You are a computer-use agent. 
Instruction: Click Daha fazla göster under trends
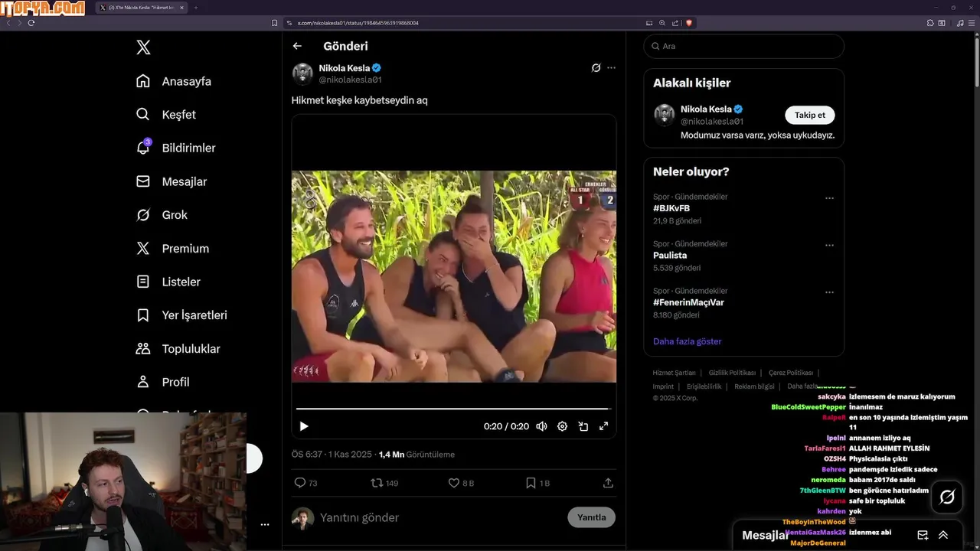click(x=687, y=341)
